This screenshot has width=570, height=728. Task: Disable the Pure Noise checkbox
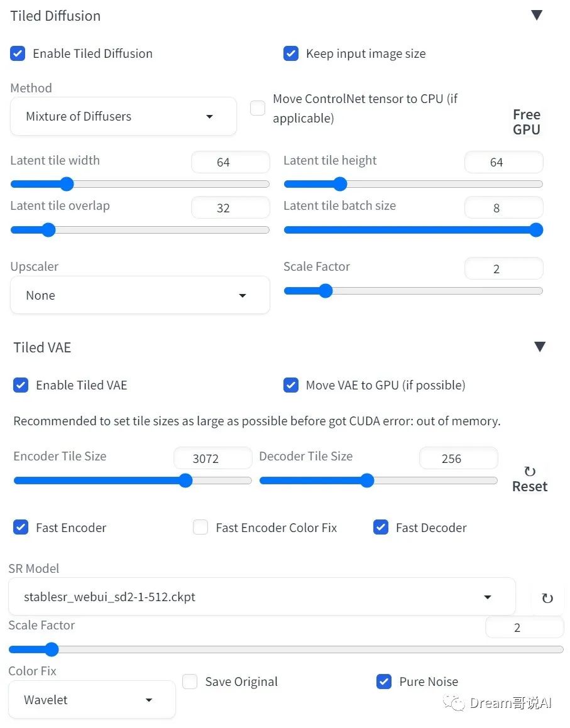384,682
